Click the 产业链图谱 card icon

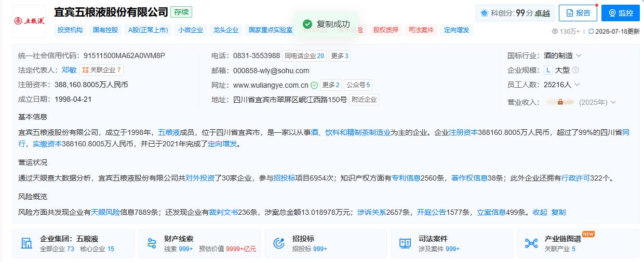[x=531, y=243]
